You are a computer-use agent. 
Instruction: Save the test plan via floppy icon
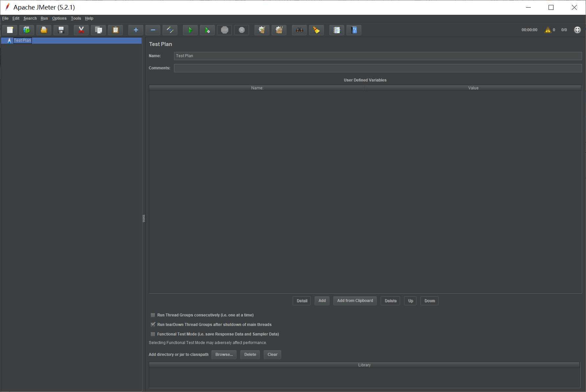[61, 30]
